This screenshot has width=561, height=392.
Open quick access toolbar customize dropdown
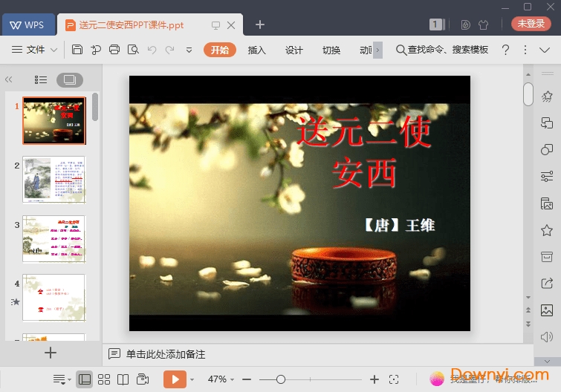pyautogui.click(x=189, y=50)
